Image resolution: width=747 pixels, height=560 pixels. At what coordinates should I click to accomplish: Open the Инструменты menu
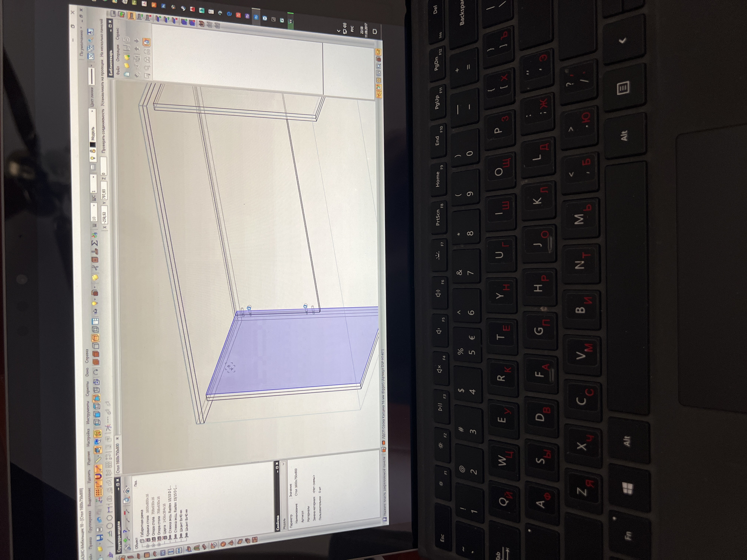(89, 412)
